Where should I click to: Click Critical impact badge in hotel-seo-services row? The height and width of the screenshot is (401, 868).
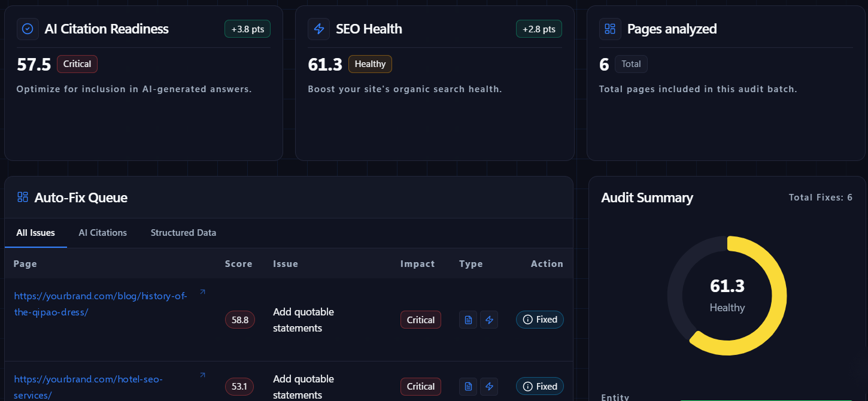tap(421, 387)
